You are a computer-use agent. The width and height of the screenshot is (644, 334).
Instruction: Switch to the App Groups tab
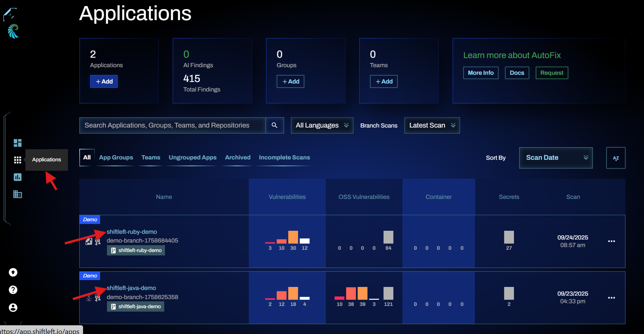(116, 158)
